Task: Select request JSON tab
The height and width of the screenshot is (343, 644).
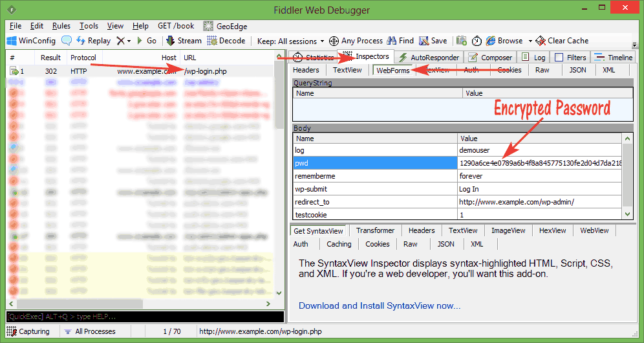Action: point(577,70)
